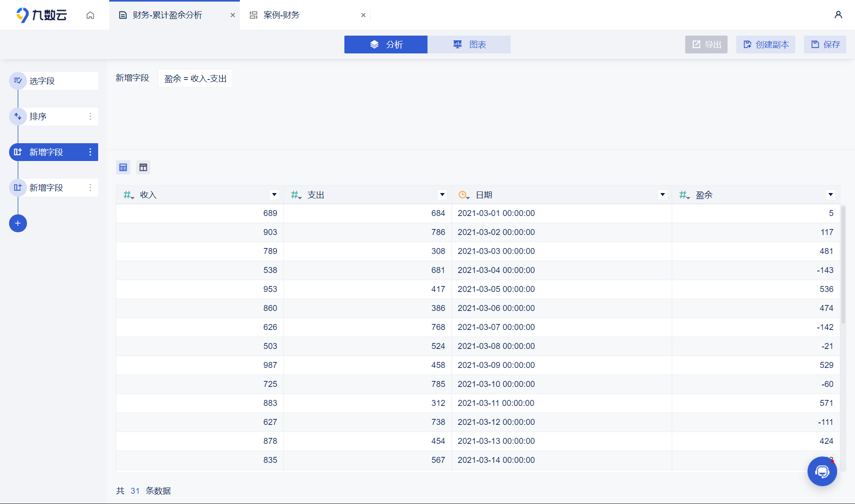Select the first table view icon
The image size is (855, 504).
(x=123, y=167)
